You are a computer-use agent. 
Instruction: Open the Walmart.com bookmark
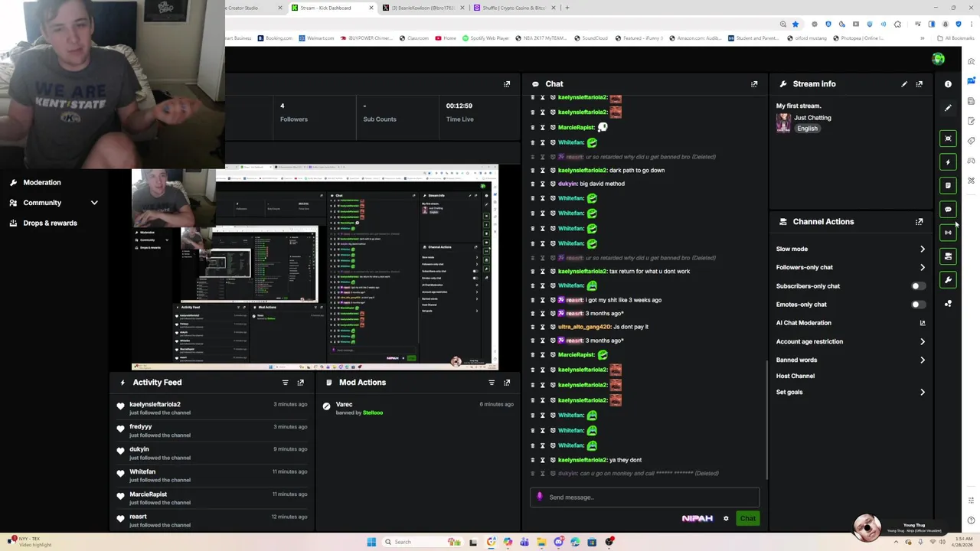[317, 38]
